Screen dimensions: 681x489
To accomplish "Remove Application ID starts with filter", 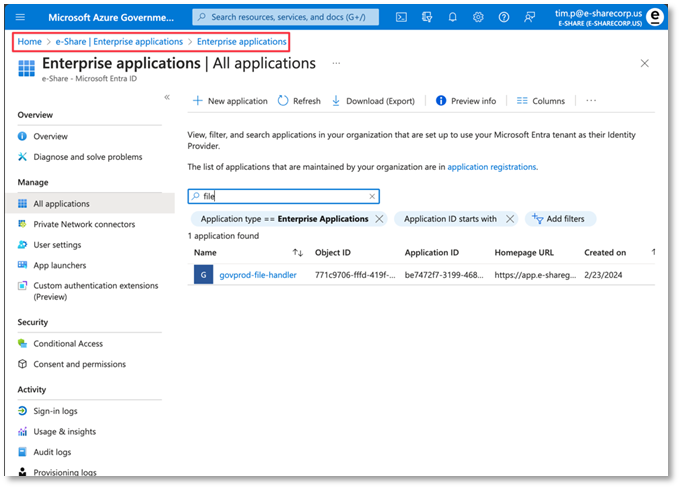I will (510, 219).
